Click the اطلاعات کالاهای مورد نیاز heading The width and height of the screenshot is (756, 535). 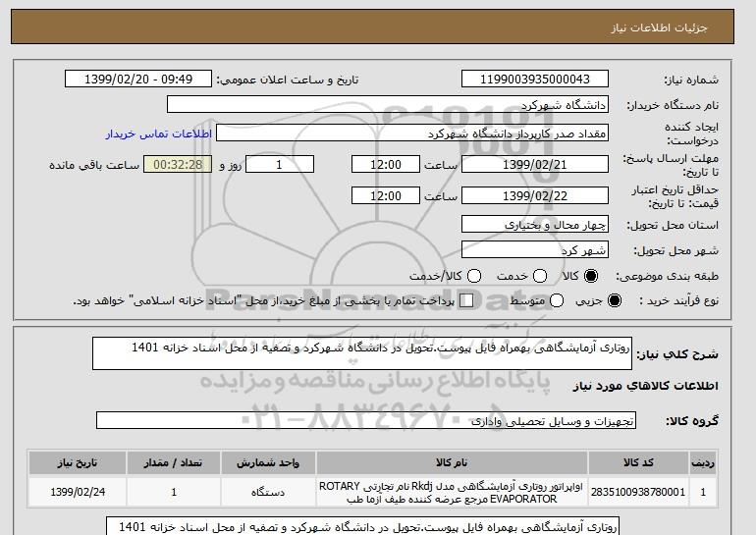pyautogui.click(x=646, y=386)
